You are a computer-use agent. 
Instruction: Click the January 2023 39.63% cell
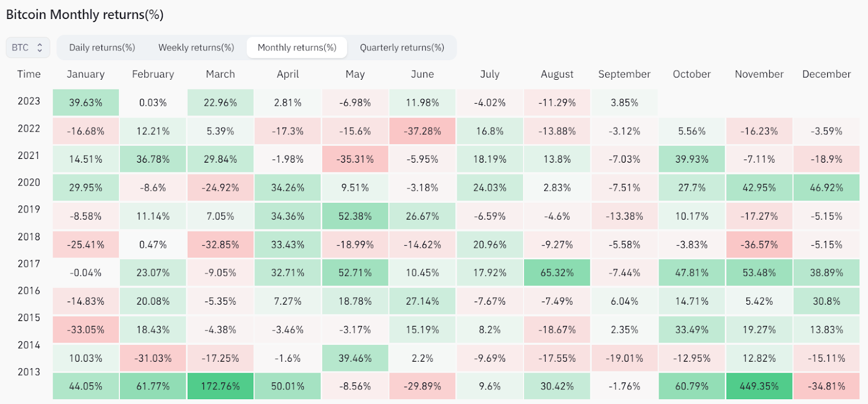coord(86,102)
